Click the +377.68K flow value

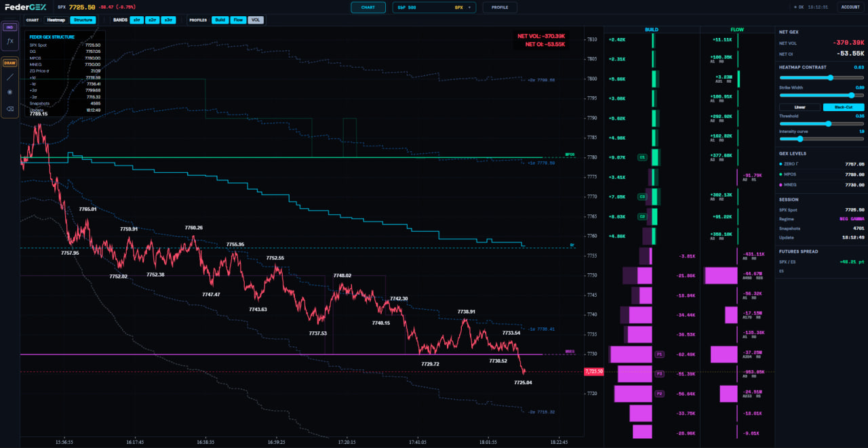[721, 155]
